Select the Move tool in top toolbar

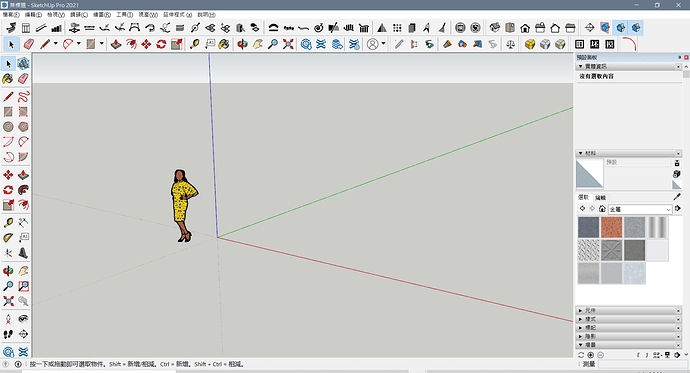[146, 44]
